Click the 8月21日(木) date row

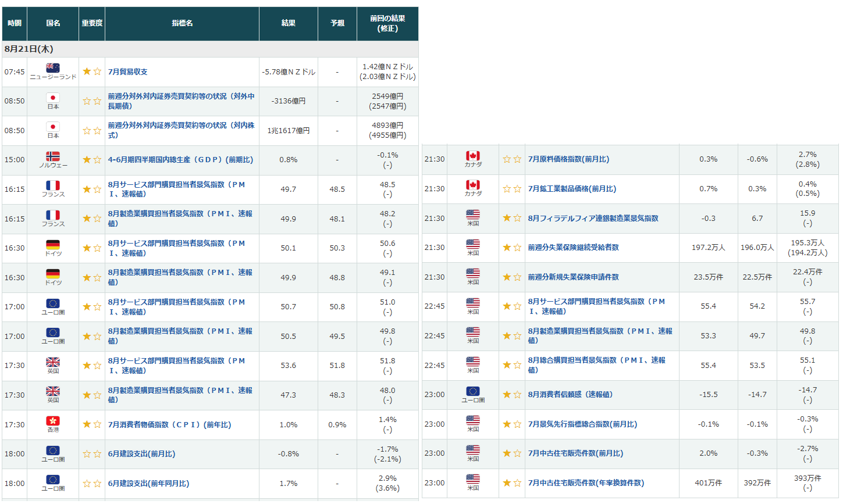(x=210, y=49)
